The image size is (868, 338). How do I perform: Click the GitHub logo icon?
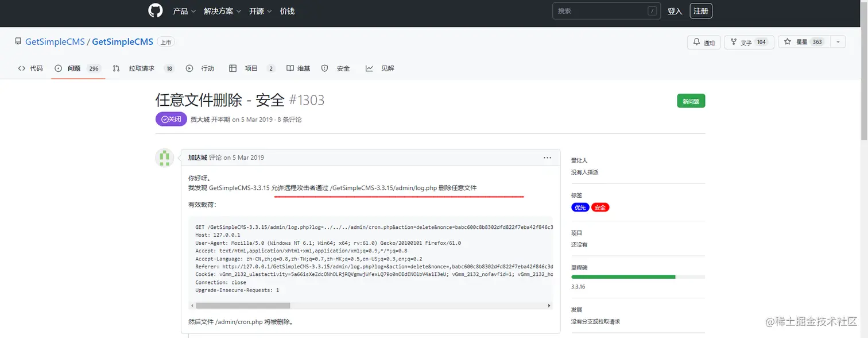pos(156,11)
